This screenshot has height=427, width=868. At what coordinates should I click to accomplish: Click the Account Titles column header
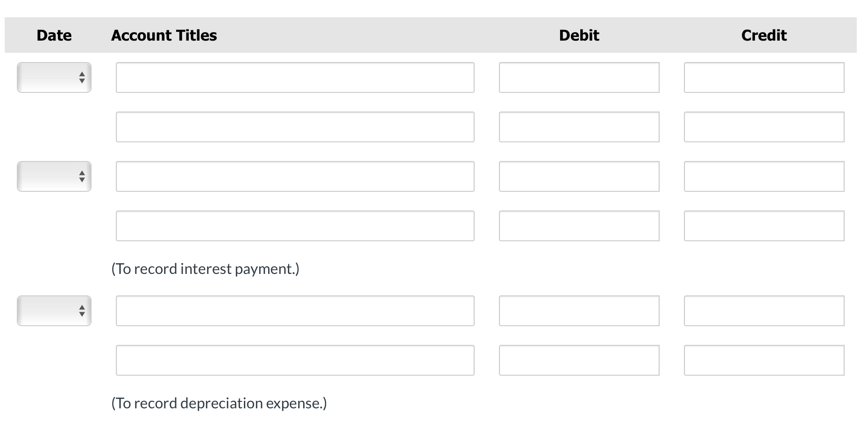click(164, 35)
